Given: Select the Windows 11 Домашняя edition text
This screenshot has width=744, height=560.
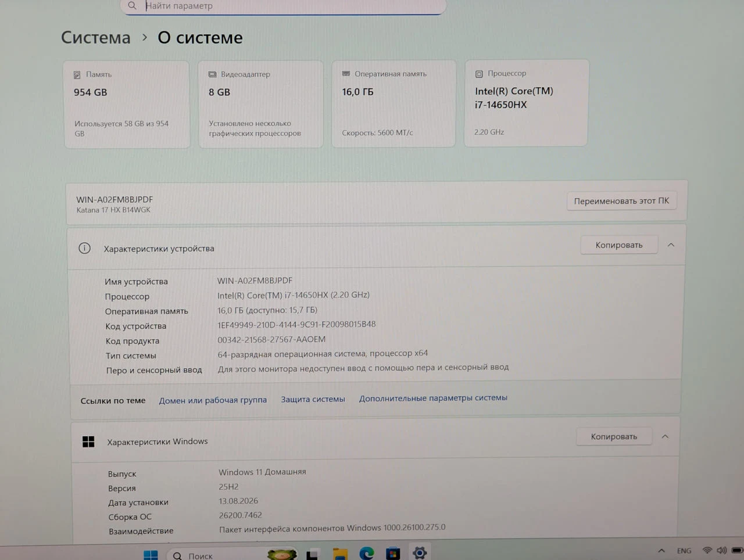Looking at the screenshot, I should pos(262,472).
